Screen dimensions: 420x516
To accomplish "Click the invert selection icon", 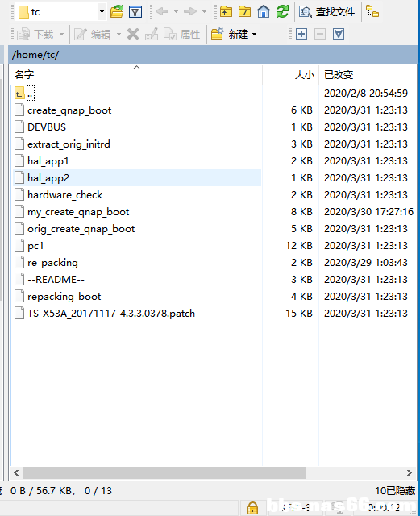I will pos(339,34).
